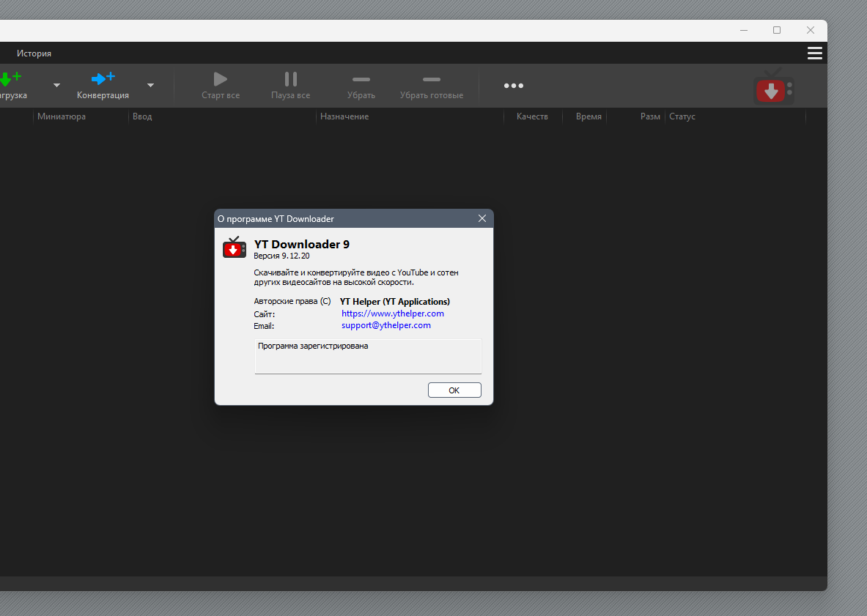Click the YT Downloader icon in dialog
The width and height of the screenshot is (867, 616).
coord(235,248)
